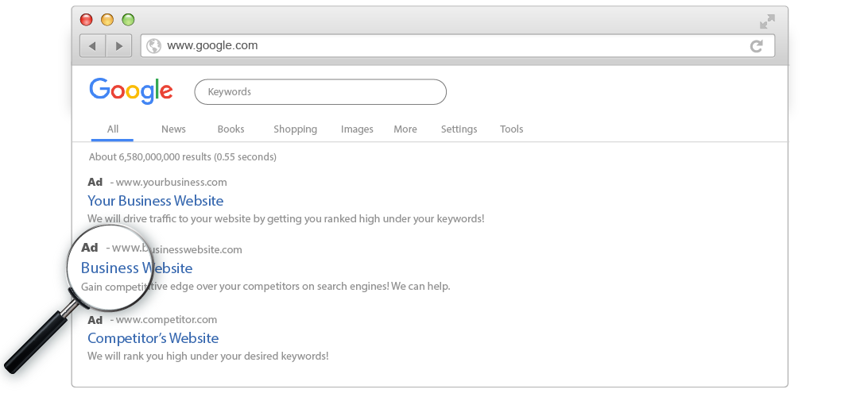
Task: Click the Google logo
Action: pos(131,91)
